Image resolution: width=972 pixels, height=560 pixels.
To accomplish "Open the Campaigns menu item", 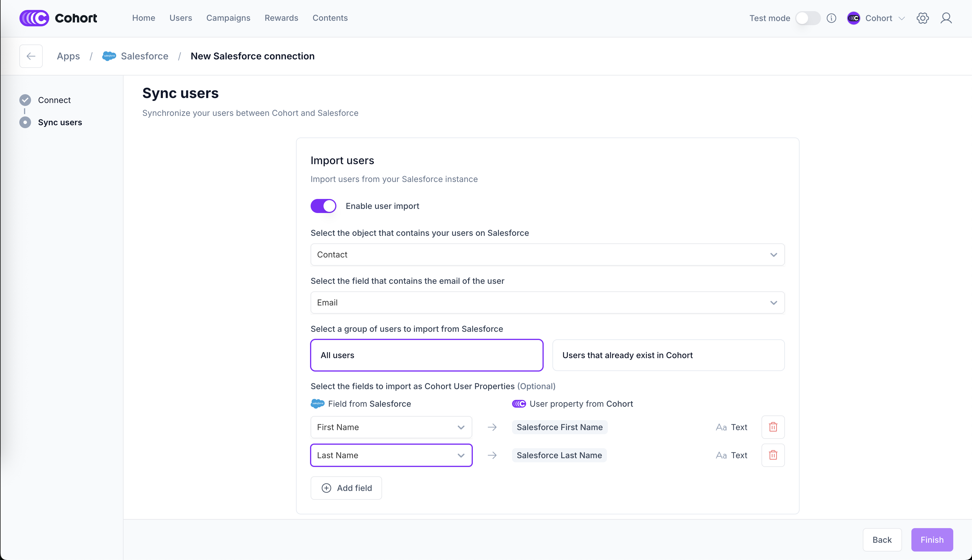I will coord(228,18).
